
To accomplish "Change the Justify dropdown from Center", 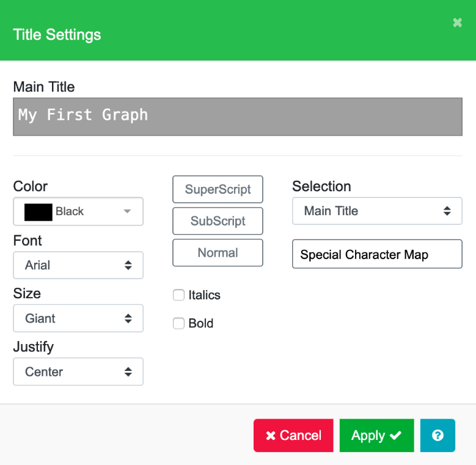I will 78,372.
